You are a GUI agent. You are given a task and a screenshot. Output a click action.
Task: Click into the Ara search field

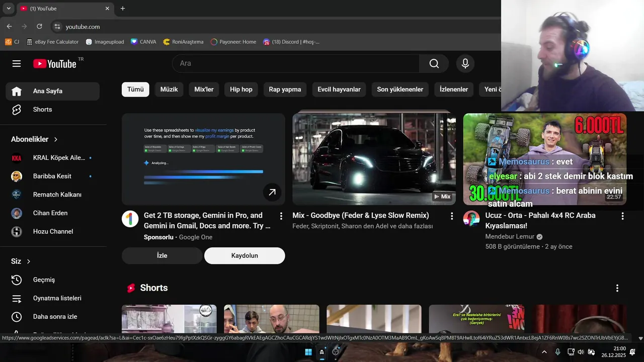(x=296, y=63)
